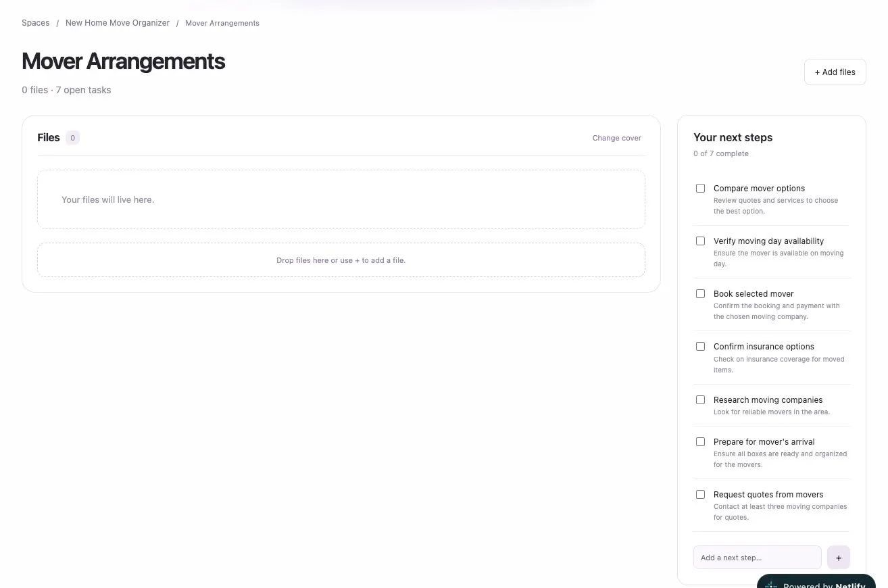Click the Drop files here upload area
The height and width of the screenshot is (588, 888).
click(341, 260)
